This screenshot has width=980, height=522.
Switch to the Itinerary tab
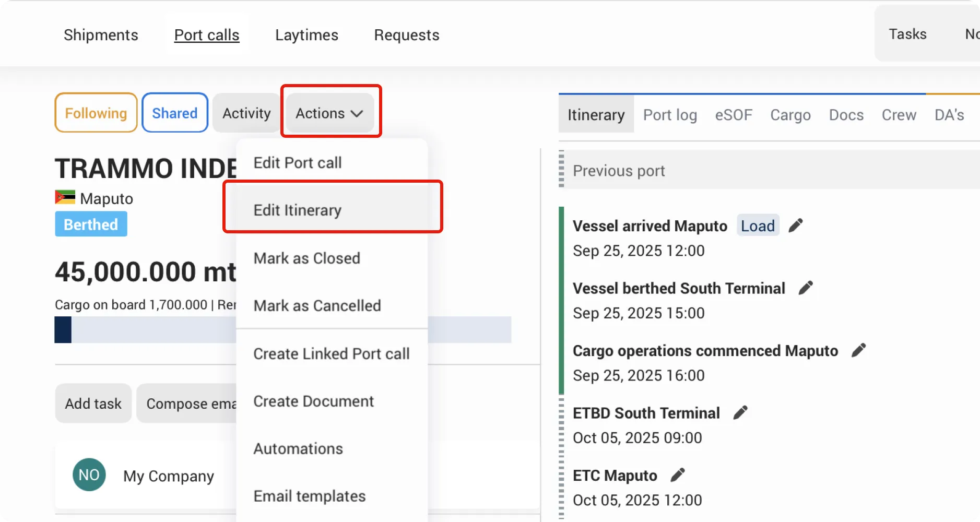pyautogui.click(x=596, y=114)
